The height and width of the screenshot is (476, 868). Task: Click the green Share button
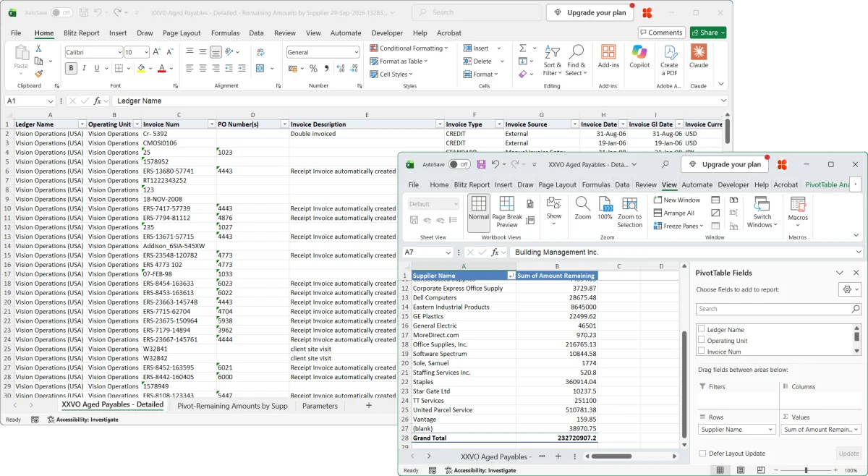click(x=707, y=33)
